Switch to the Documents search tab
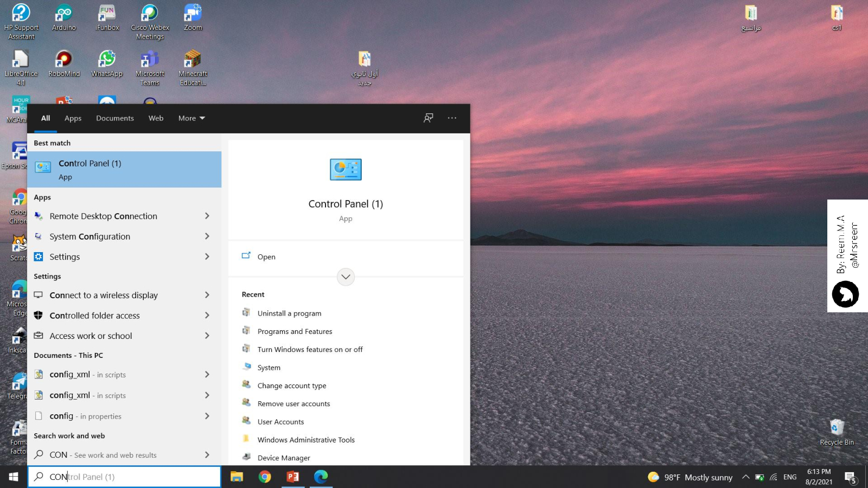This screenshot has height=488, width=868. click(x=114, y=118)
